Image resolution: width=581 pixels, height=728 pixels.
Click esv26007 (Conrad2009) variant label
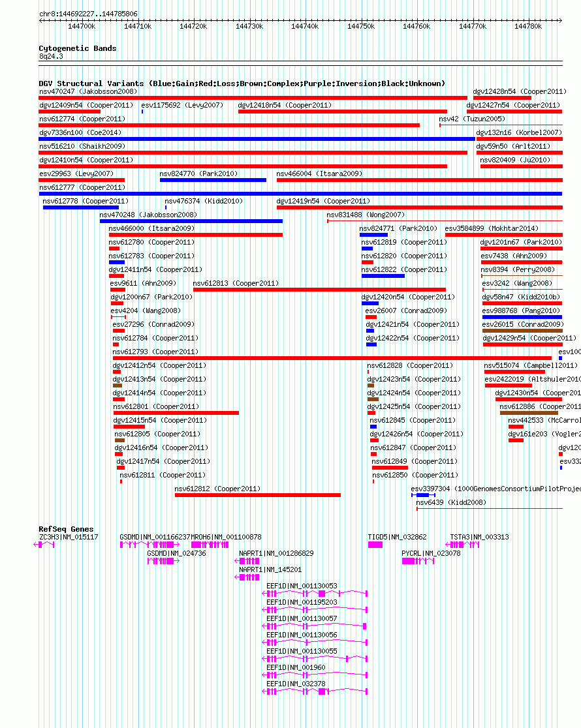click(x=406, y=311)
